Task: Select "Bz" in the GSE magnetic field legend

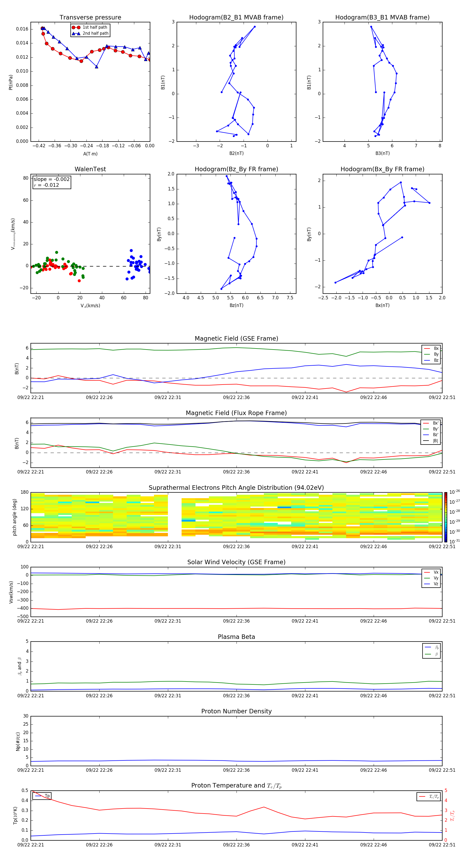Action: click(431, 360)
